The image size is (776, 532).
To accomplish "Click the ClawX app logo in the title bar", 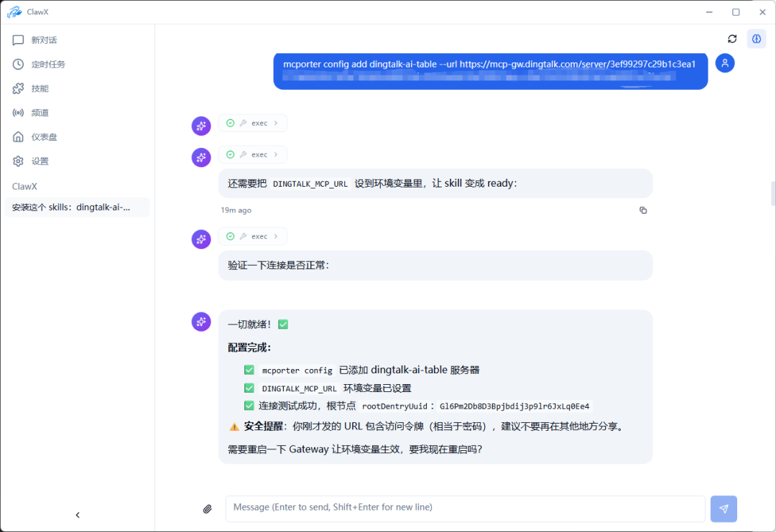I will point(14,12).
